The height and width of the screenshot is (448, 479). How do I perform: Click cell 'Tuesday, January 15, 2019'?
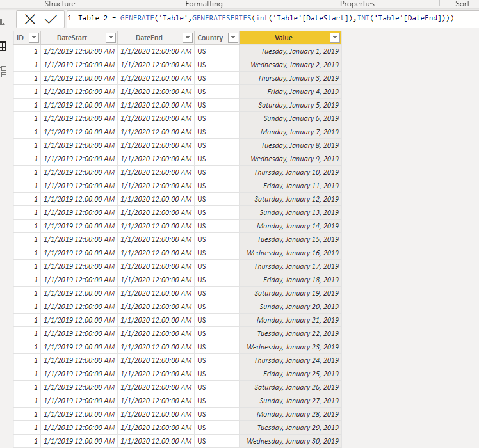pos(291,239)
